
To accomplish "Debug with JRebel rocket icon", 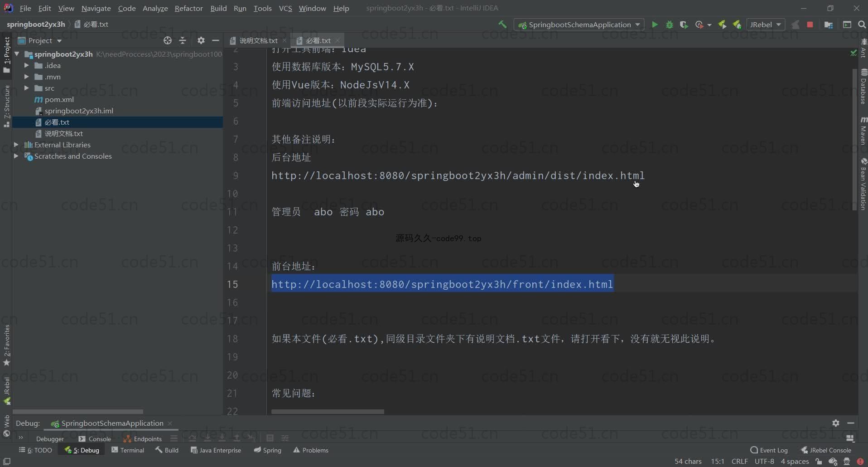I will [x=737, y=24].
